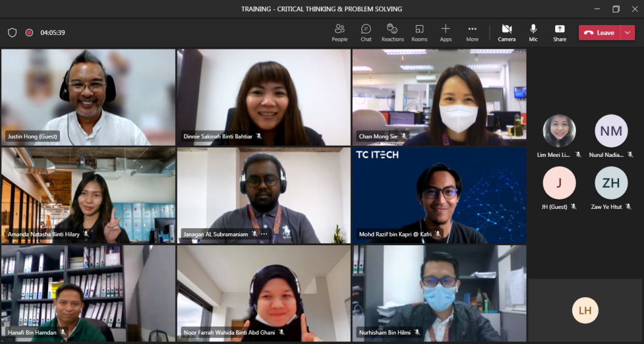Click Lim Meei Li avatar photo

[559, 131]
